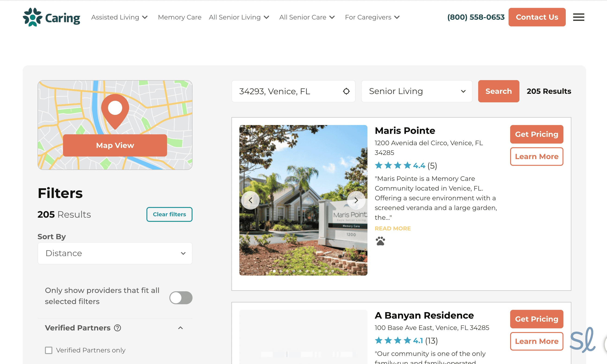Click the location search input field

click(x=287, y=91)
